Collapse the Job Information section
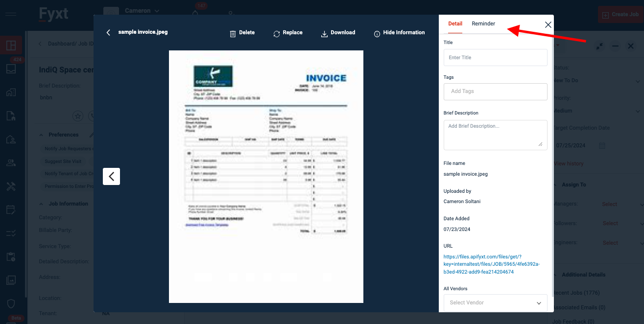Screen dimensions: 644x324 coord(41,204)
